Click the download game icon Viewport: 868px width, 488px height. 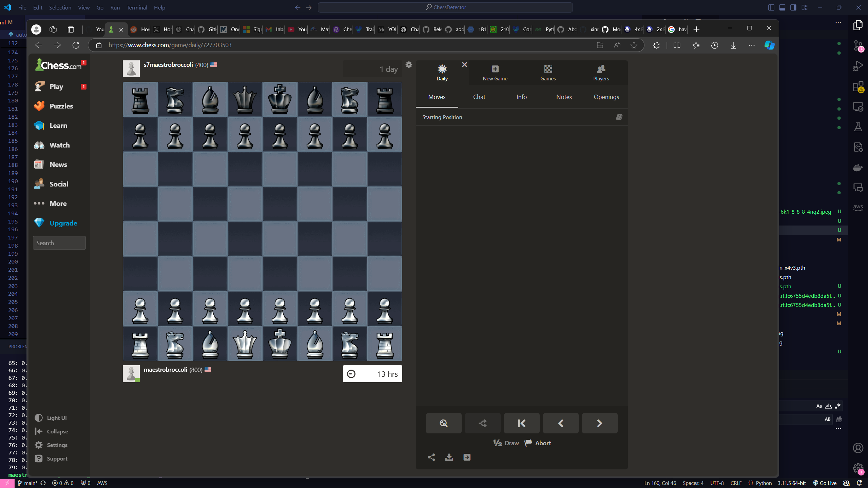click(449, 457)
